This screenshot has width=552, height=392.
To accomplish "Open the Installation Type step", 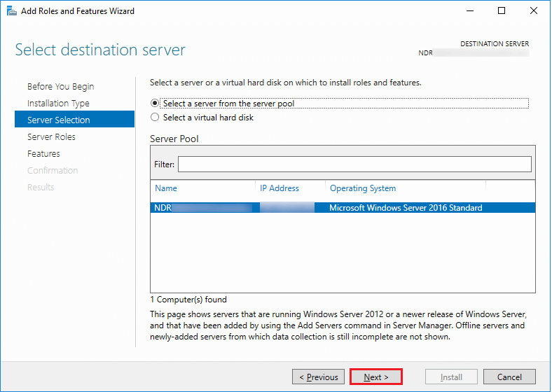I will [x=58, y=104].
